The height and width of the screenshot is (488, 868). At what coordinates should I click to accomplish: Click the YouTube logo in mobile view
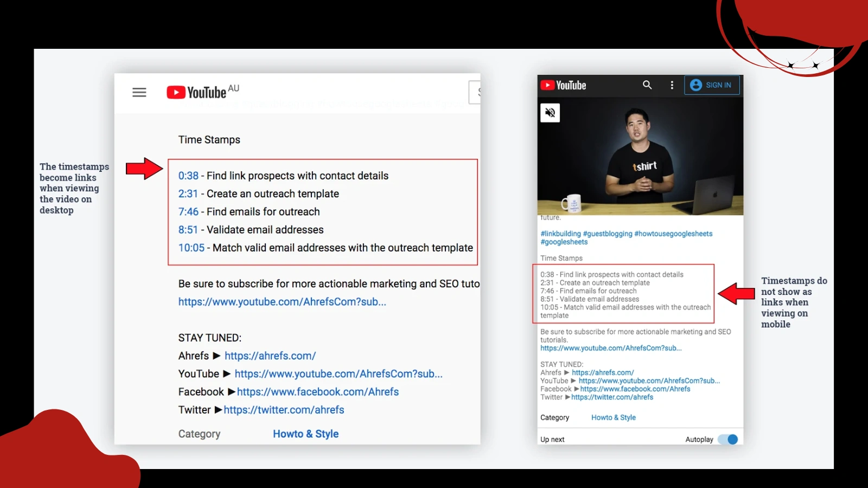point(563,85)
